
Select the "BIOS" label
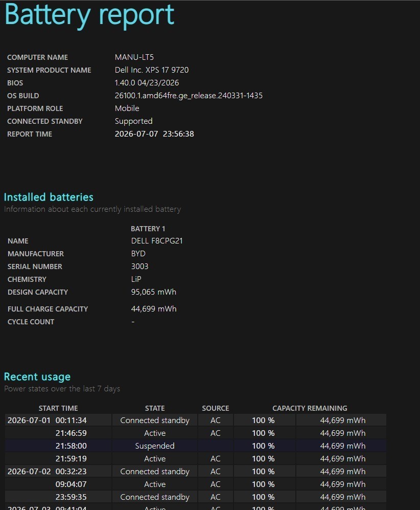click(x=15, y=83)
